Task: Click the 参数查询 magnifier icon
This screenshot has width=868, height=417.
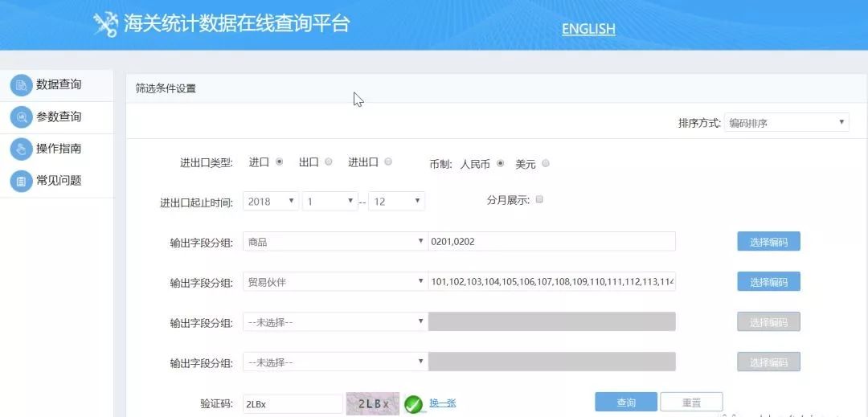Action: click(22, 117)
